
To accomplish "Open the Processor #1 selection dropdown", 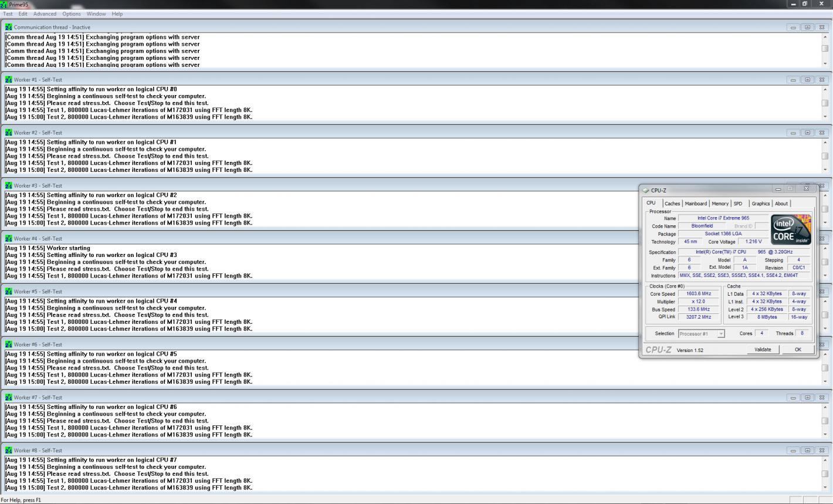I will [702, 334].
